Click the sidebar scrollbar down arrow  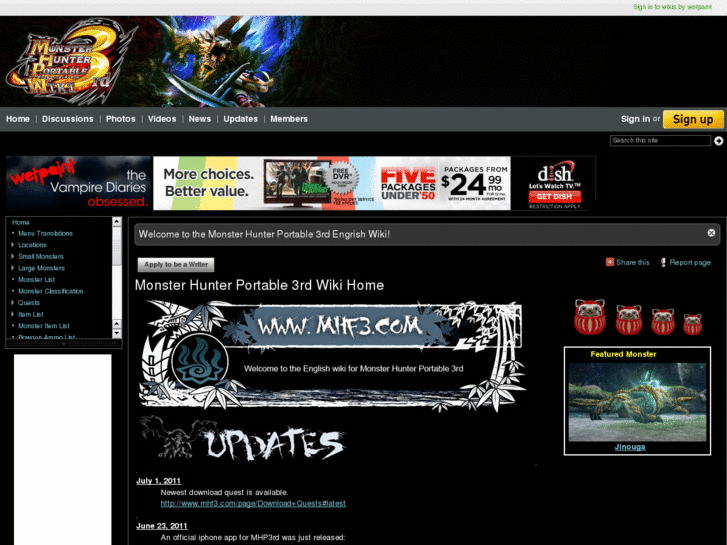[x=117, y=333]
